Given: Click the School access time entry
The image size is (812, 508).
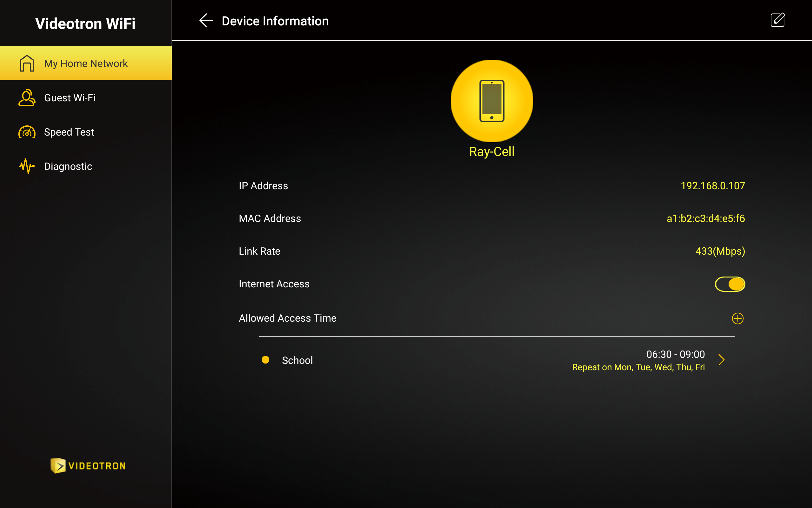Looking at the screenshot, I should click(x=497, y=360).
